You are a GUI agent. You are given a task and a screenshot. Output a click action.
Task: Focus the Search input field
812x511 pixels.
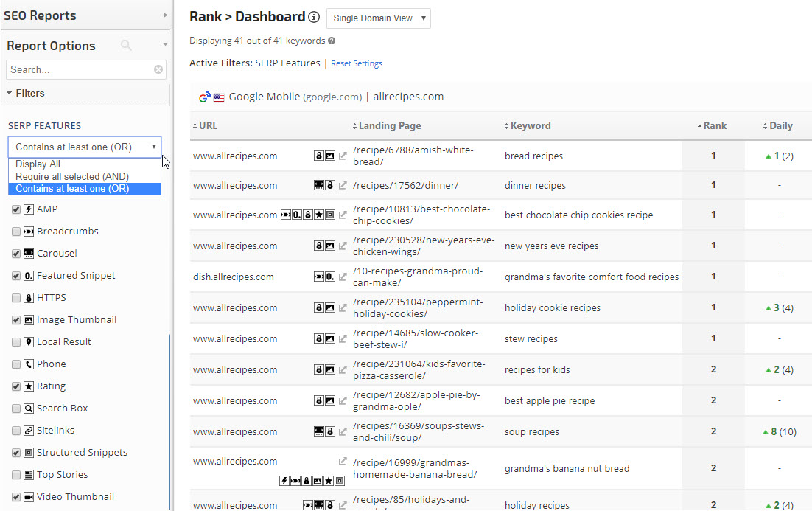pyautogui.click(x=80, y=70)
